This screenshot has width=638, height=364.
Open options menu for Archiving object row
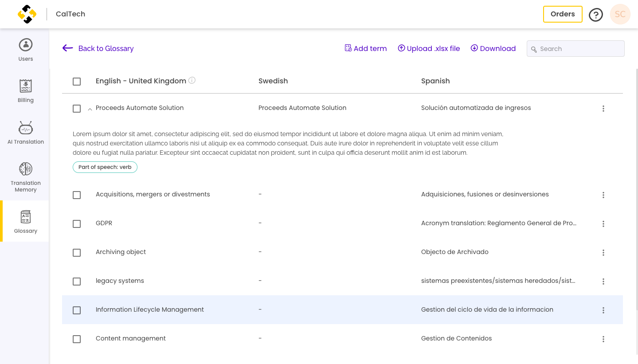tap(603, 253)
